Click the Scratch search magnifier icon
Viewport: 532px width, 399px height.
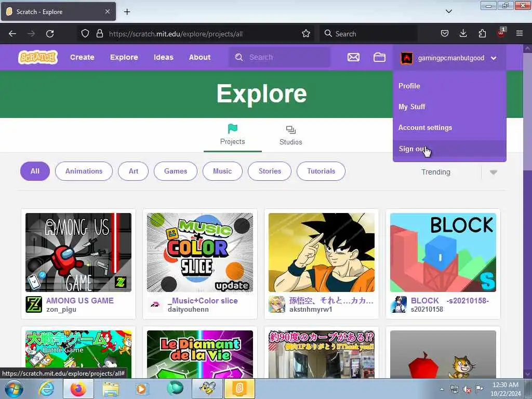(x=239, y=57)
